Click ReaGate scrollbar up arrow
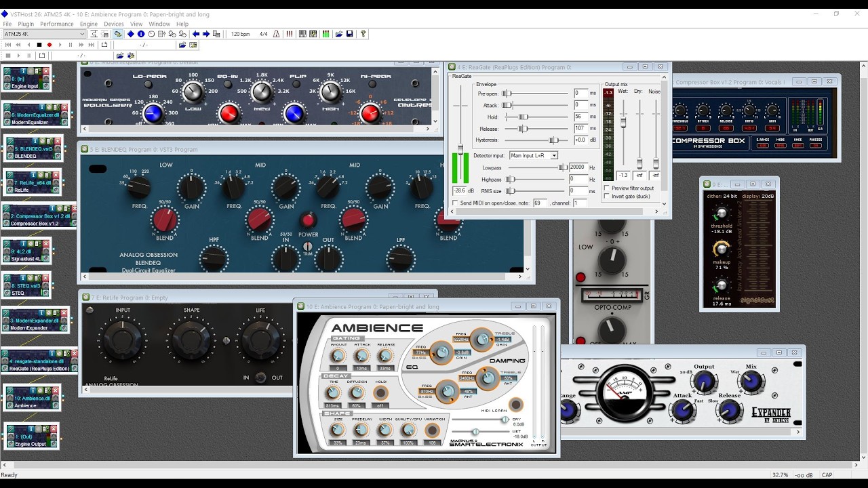 [x=664, y=77]
